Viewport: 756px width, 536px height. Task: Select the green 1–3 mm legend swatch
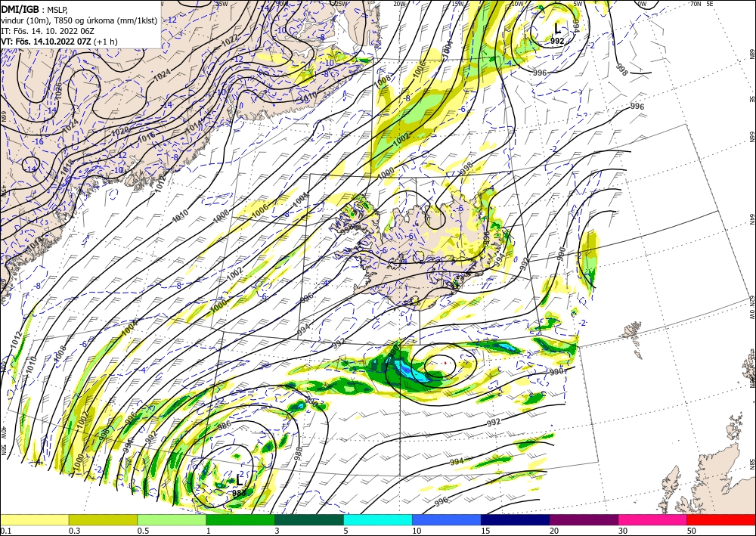pyautogui.click(x=240, y=519)
